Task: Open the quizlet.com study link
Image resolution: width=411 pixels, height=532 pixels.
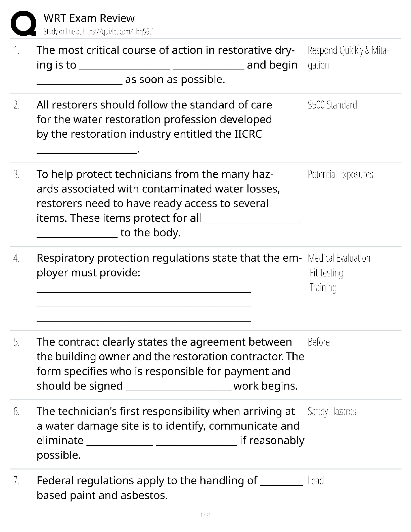Action: click(99, 32)
